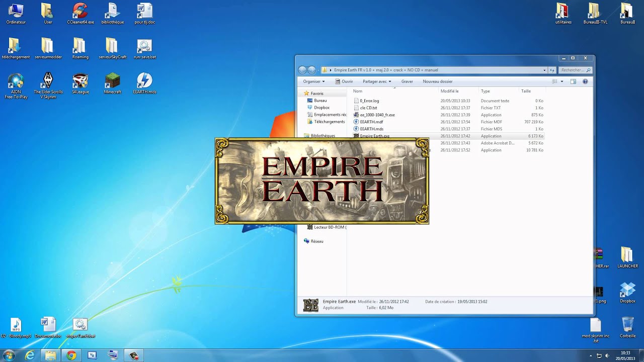Launch The Elder Scrolls V Skyrim
The image size is (644, 362).
[48, 80]
